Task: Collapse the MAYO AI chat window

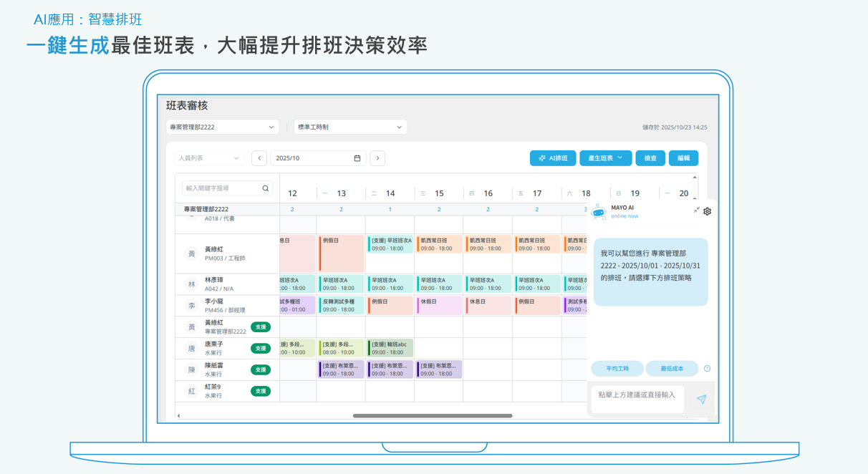Action: tap(696, 210)
